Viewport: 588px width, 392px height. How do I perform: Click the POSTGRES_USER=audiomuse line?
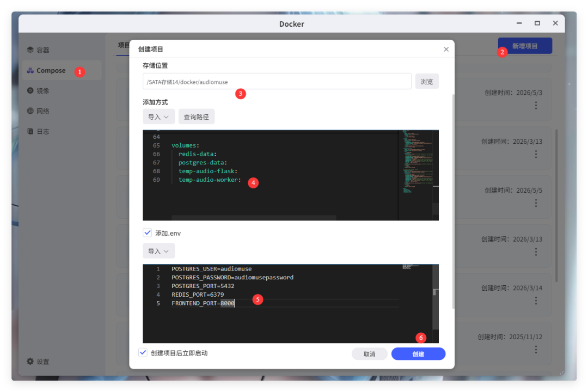[211, 268]
